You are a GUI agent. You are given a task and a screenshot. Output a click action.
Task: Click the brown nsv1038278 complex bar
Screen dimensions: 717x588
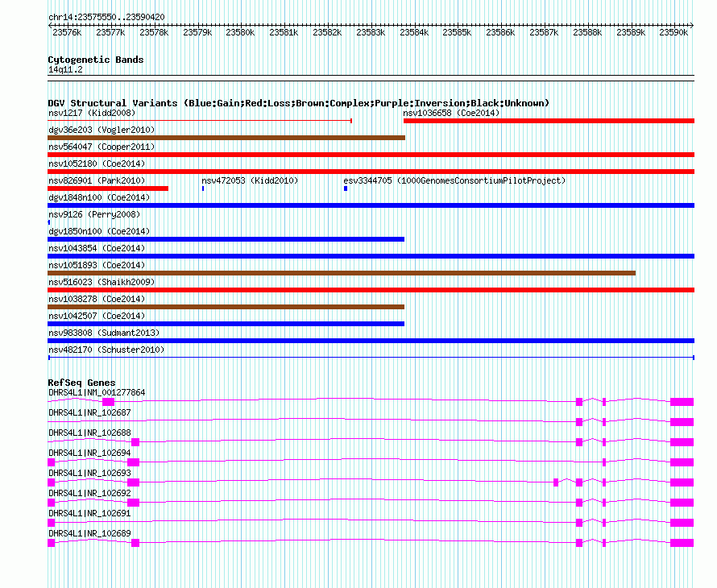[226, 307]
